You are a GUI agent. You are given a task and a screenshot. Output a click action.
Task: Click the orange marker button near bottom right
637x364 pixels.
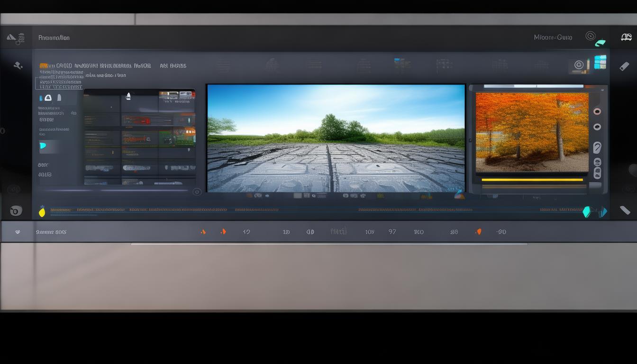(x=478, y=232)
